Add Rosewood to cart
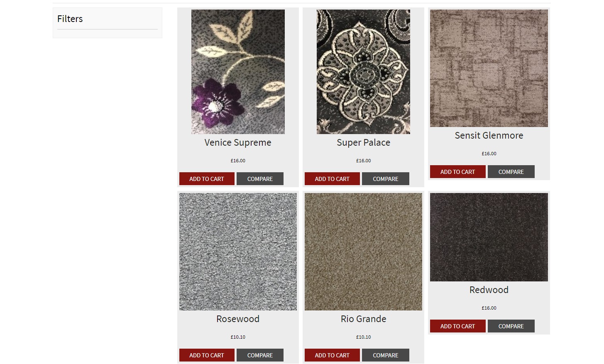604x364 pixels. pyautogui.click(x=207, y=355)
